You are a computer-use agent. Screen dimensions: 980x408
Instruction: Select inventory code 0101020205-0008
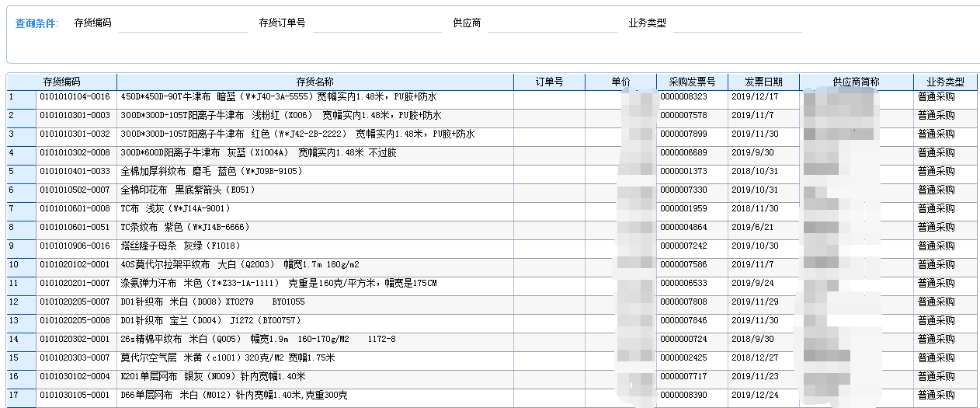click(x=75, y=321)
